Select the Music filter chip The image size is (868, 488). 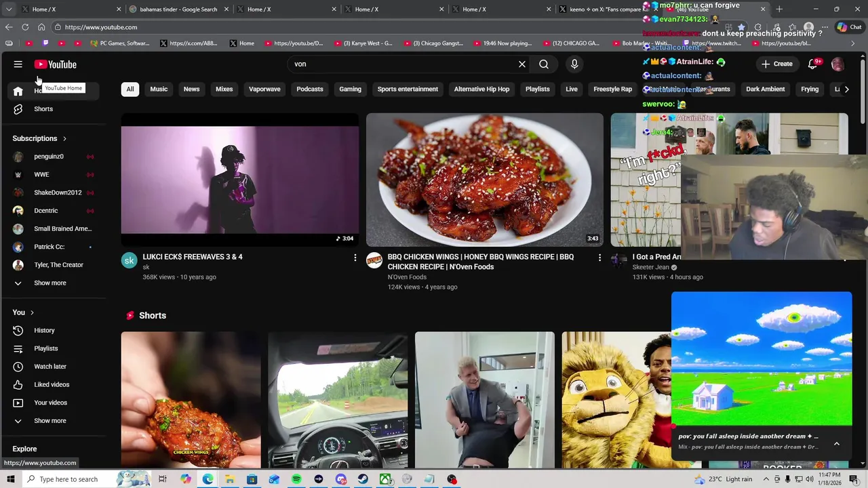[x=159, y=89]
